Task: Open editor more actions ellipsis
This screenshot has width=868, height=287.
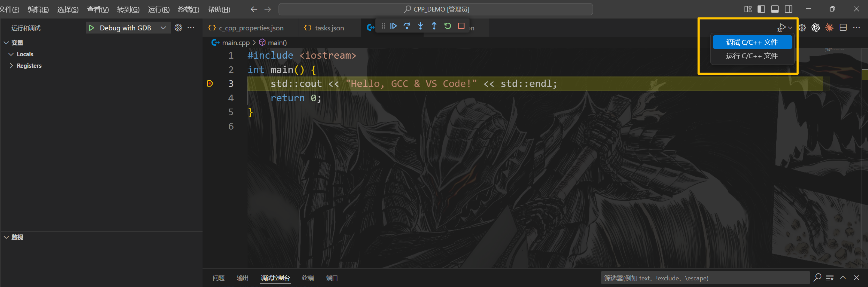Action: [x=856, y=28]
